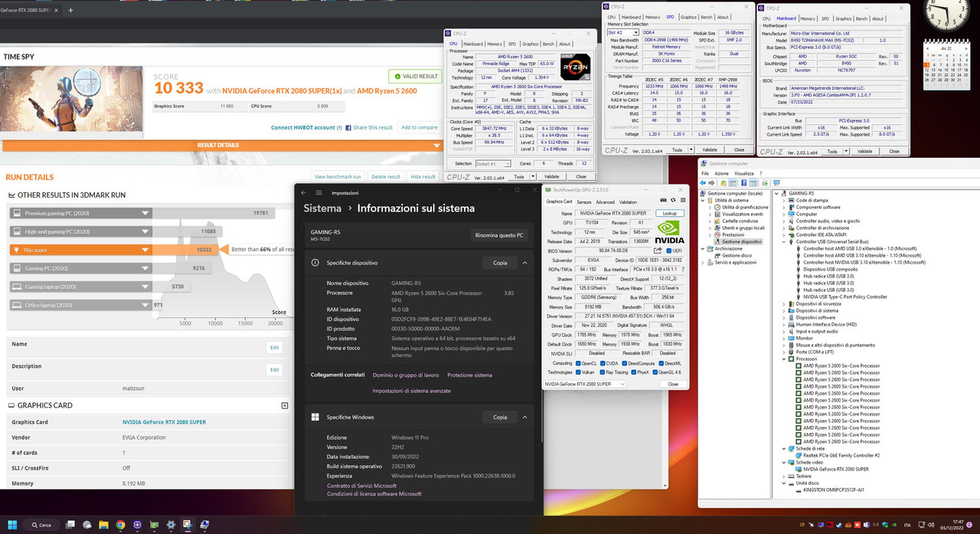Collapse the Specifiche Windows section chevron

[525, 418]
